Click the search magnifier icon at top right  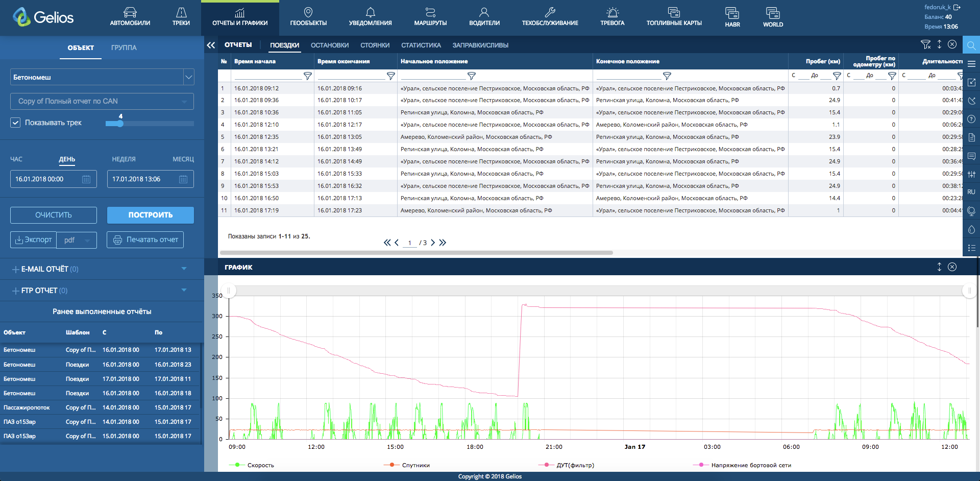click(971, 45)
